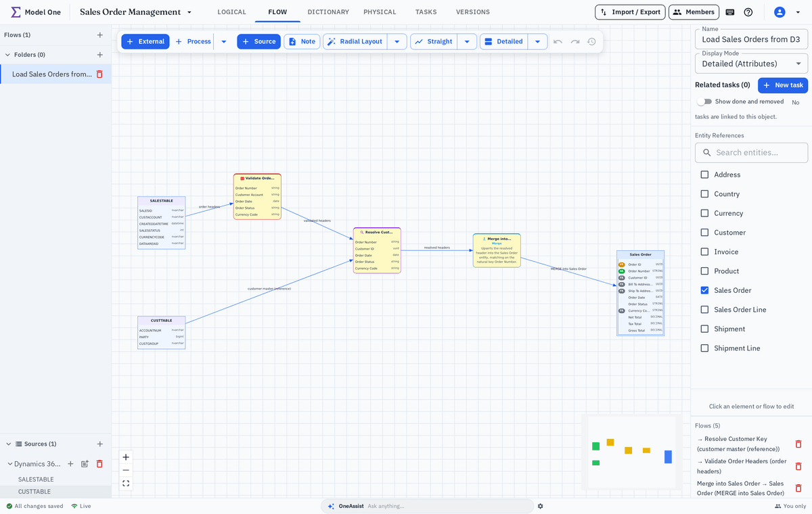Check the Currency entity checkbox

704,213
